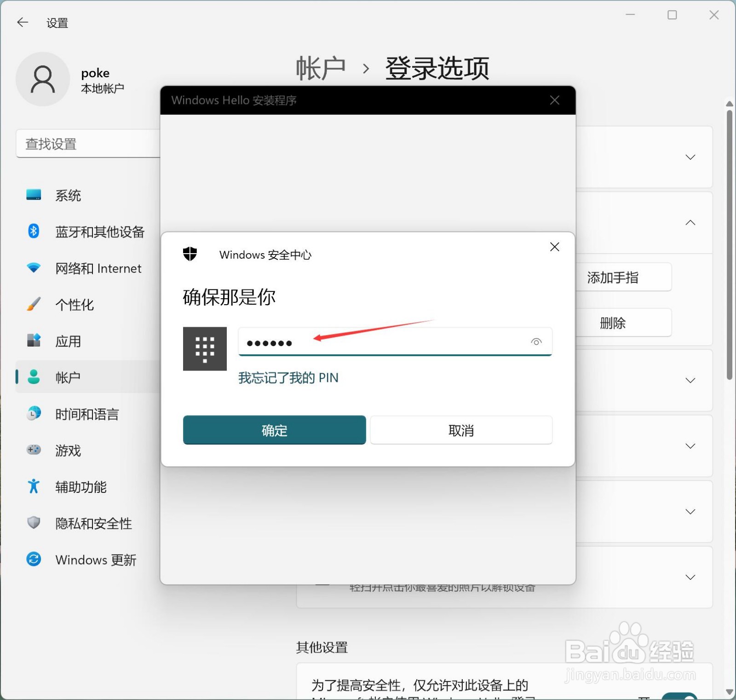Image resolution: width=736 pixels, height=700 pixels.
Task: Click the 删除 button
Action: click(x=623, y=323)
